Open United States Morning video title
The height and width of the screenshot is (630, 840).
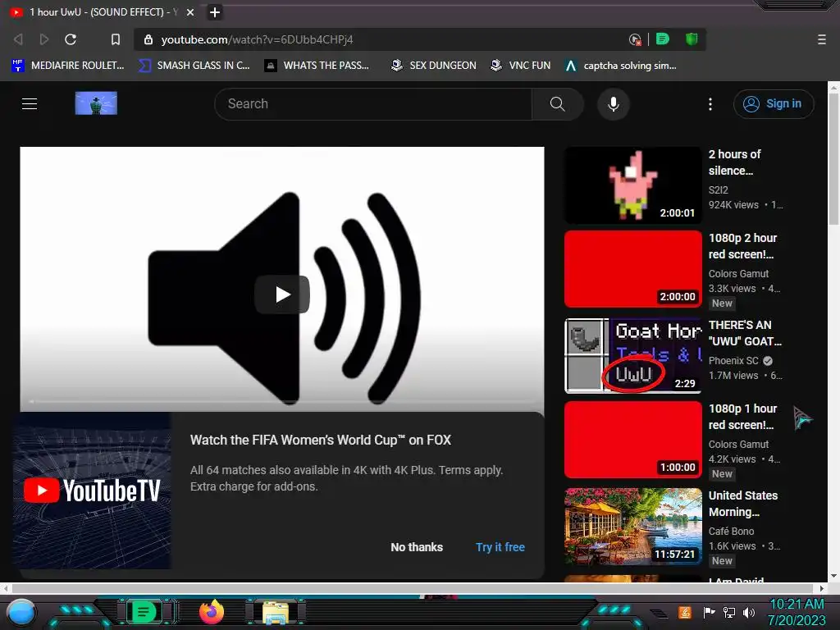coord(743,504)
